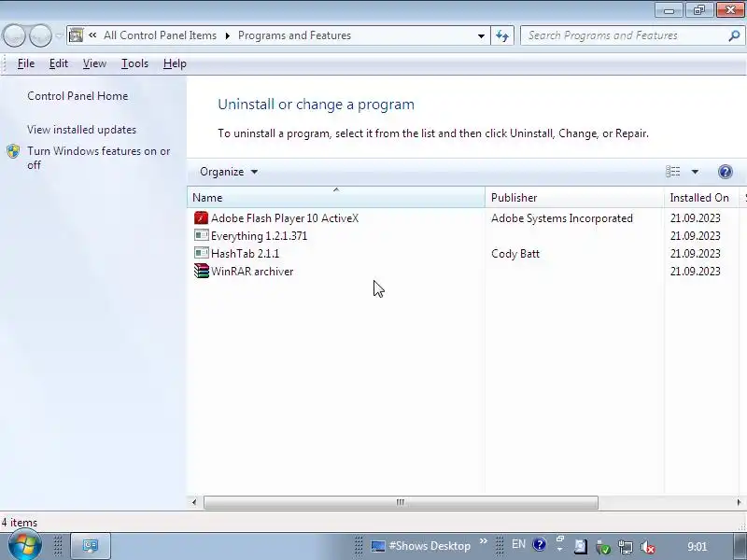Click EN language indicator
Screen dimensions: 747x560
point(518,544)
